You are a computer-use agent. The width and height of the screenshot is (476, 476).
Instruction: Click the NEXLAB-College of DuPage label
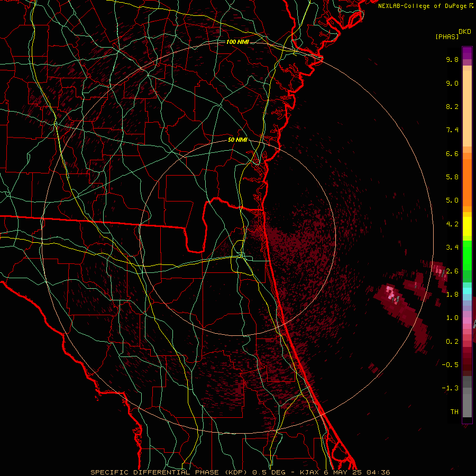tap(423, 6)
